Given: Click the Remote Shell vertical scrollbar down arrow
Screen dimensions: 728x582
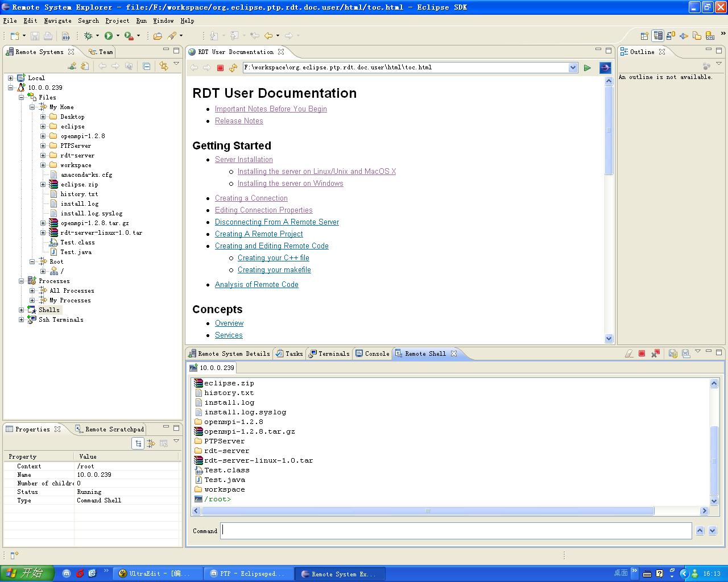Looking at the screenshot, I should pyautogui.click(x=714, y=501).
